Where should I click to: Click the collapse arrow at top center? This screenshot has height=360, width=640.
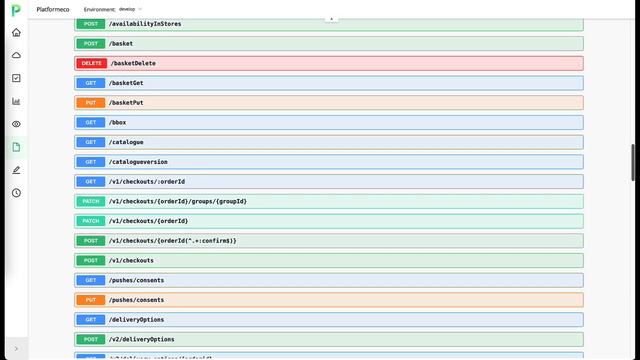click(x=331, y=20)
